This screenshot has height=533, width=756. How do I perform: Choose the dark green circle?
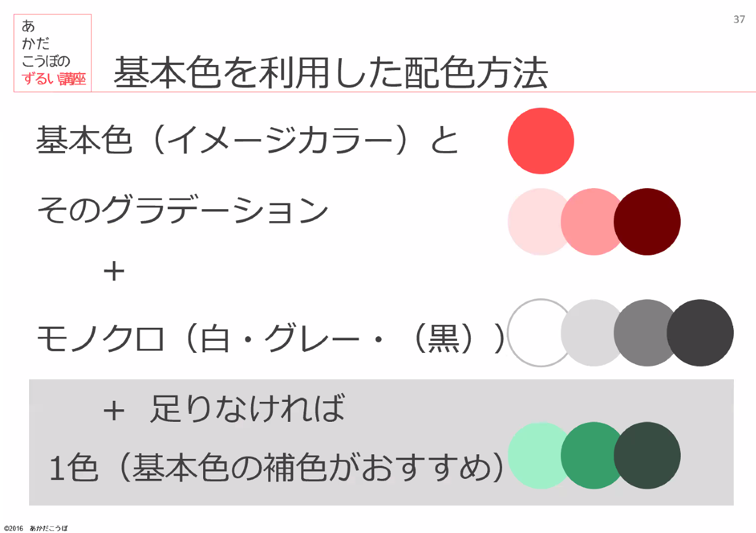coord(647,455)
